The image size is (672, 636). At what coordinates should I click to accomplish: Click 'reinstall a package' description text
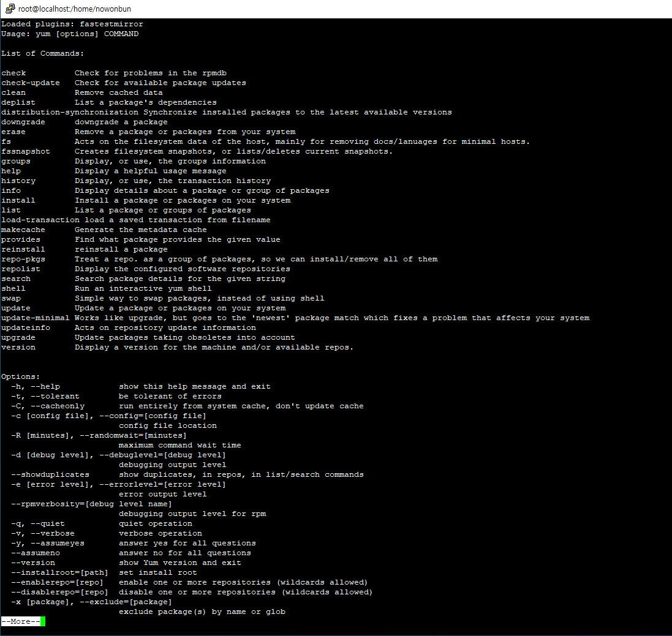[121, 249]
